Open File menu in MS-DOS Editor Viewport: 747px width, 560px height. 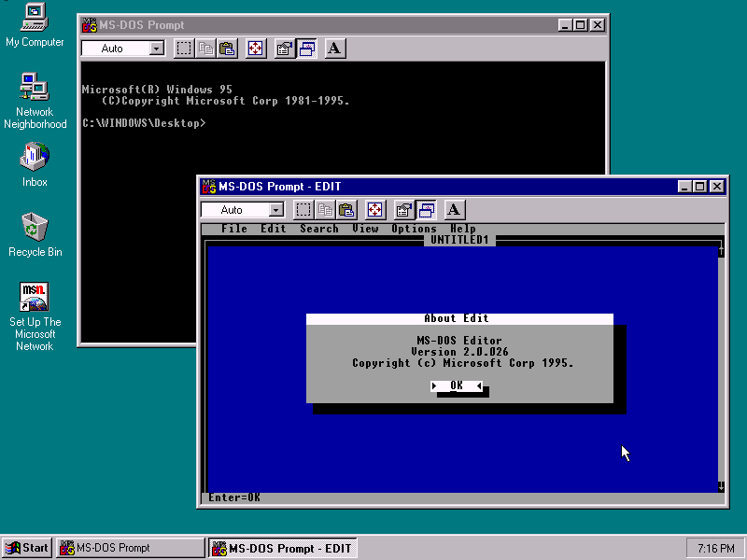click(x=234, y=229)
